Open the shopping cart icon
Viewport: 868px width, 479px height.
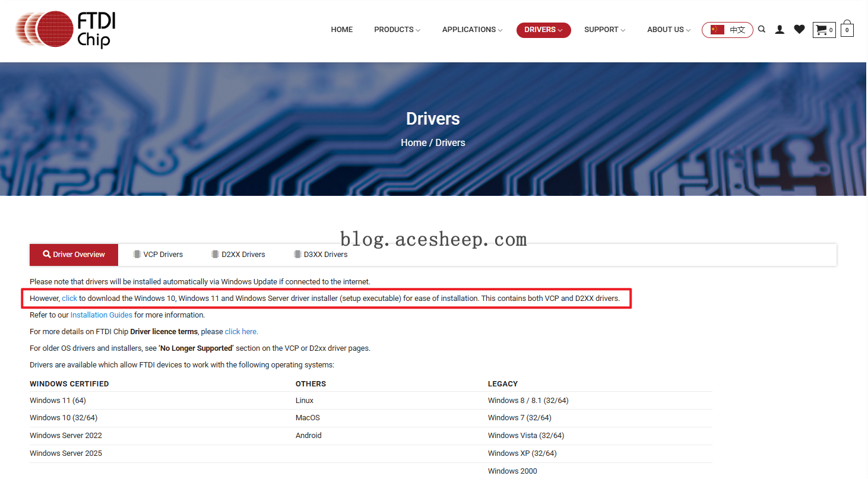[824, 30]
